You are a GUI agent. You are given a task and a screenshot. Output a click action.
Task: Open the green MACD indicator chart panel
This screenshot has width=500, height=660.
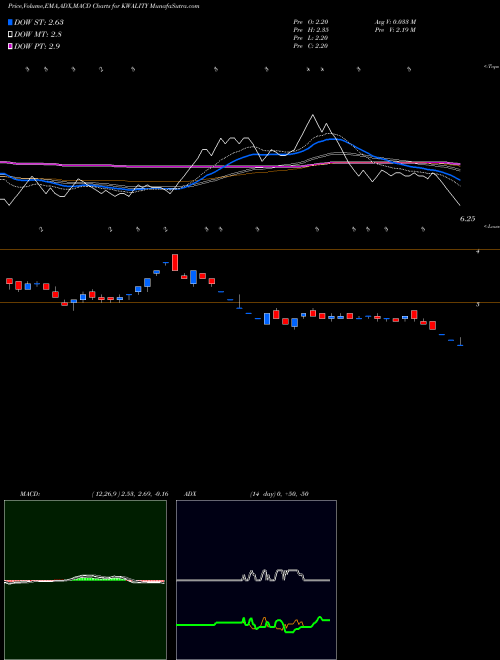coord(85,580)
